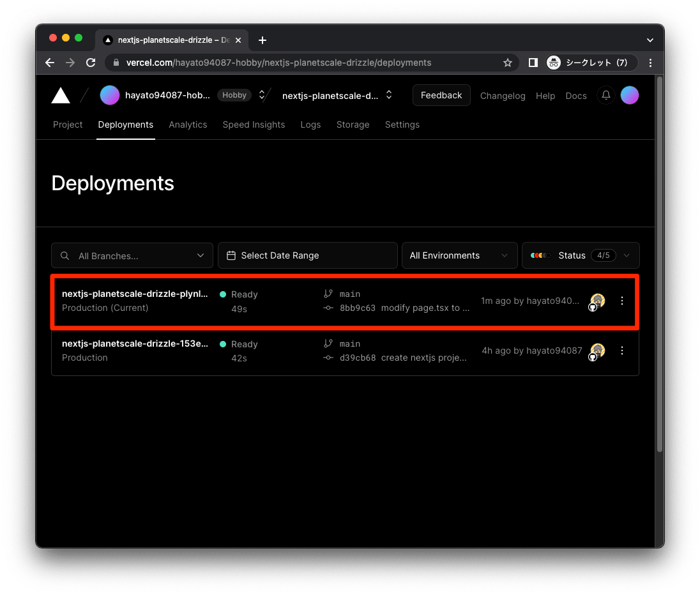Open the Settings tab
700x595 pixels.
(x=402, y=124)
